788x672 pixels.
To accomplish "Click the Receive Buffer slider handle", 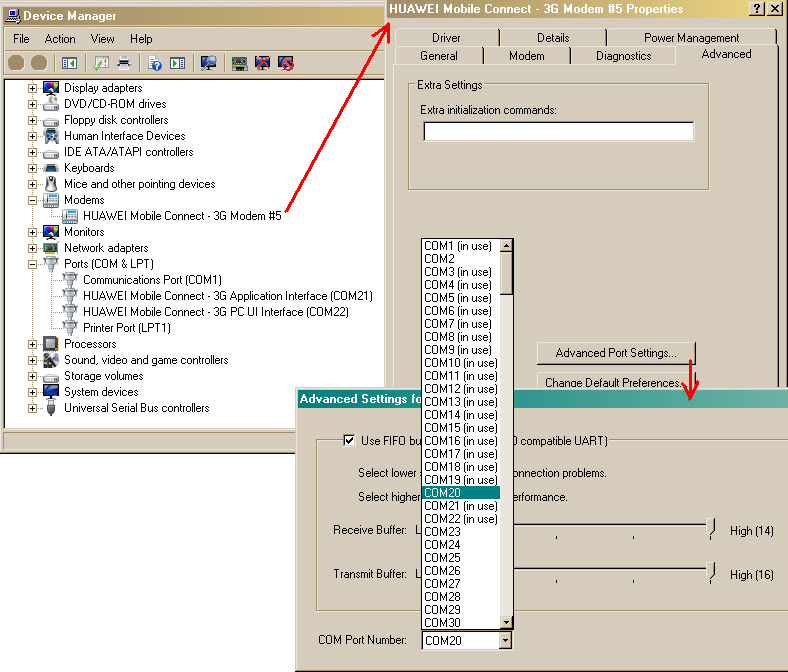I will 711,528.
